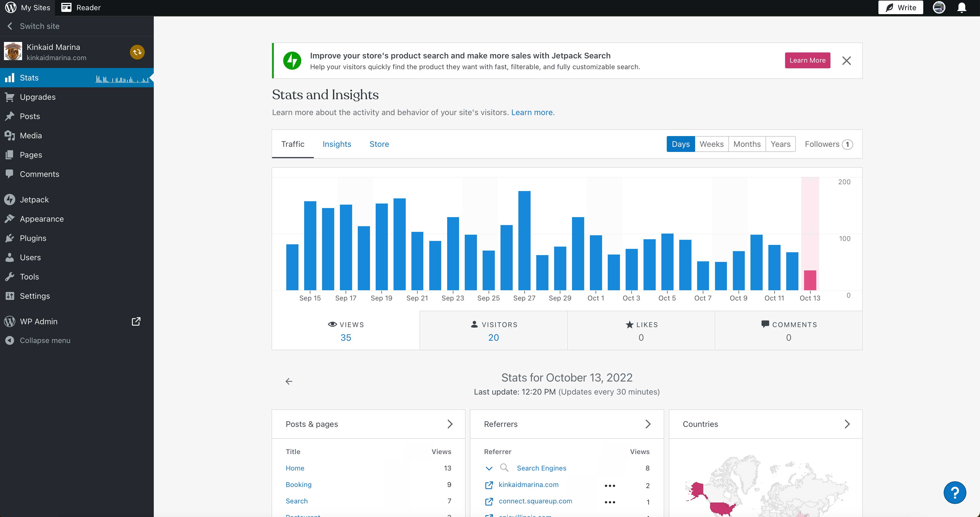Screen dimensions: 980x517
Task: Open Tools using the wrench icon
Action: 10,276
